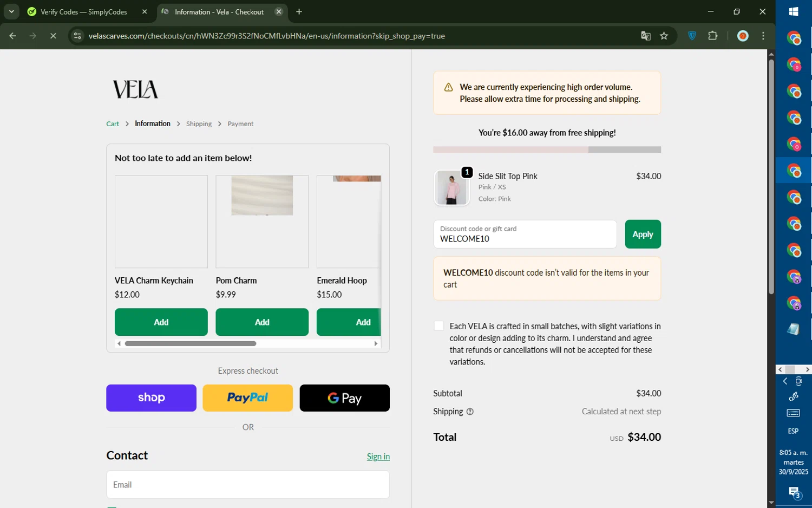Viewport: 812px width, 508px height.
Task: Add the Emerald Hoop to the order
Action: (349, 322)
